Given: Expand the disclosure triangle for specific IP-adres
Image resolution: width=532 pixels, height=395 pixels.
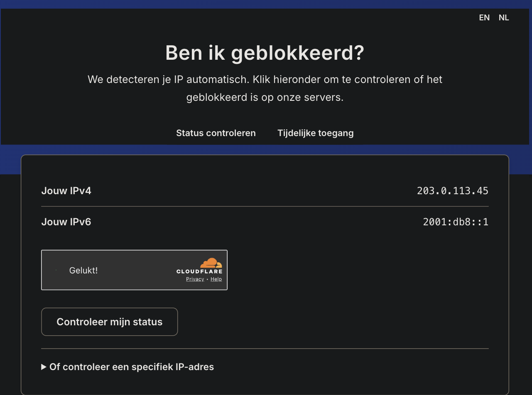Looking at the screenshot, I should 44,367.
